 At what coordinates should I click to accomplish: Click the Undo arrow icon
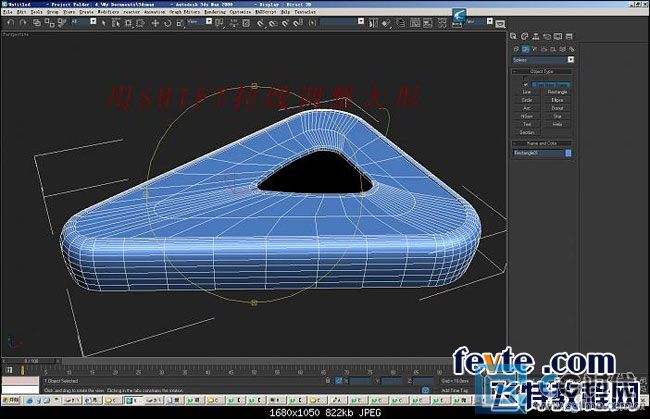click(x=11, y=23)
